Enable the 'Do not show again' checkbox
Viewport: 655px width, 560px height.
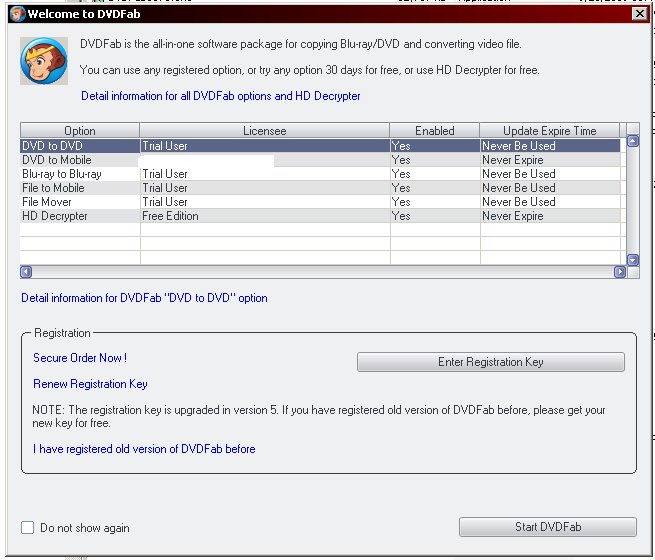(x=28, y=527)
